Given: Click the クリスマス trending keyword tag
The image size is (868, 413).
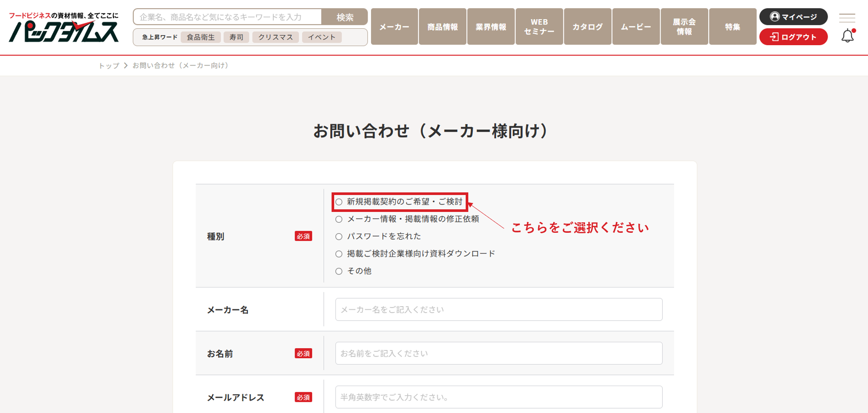Looking at the screenshot, I should pos(275,37).
